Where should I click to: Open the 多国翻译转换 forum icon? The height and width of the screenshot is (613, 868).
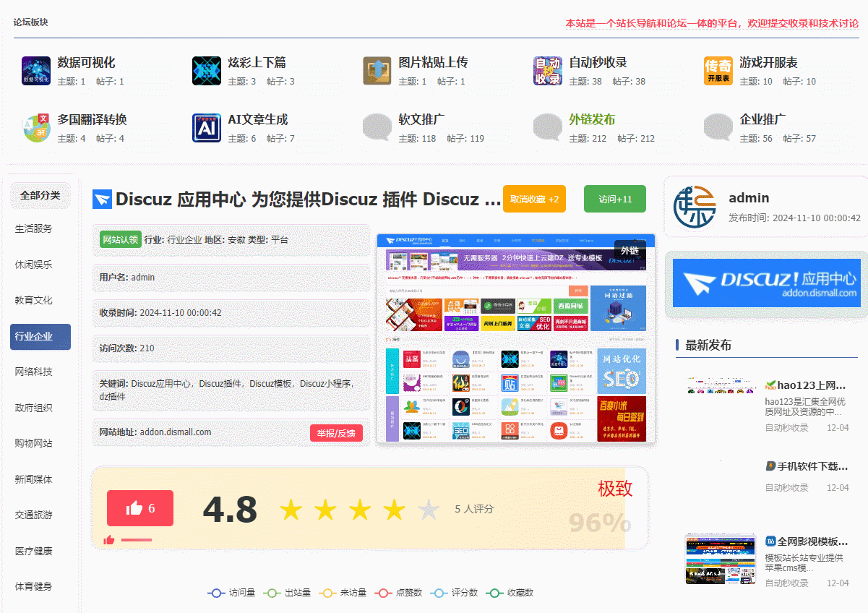point(36,128)
